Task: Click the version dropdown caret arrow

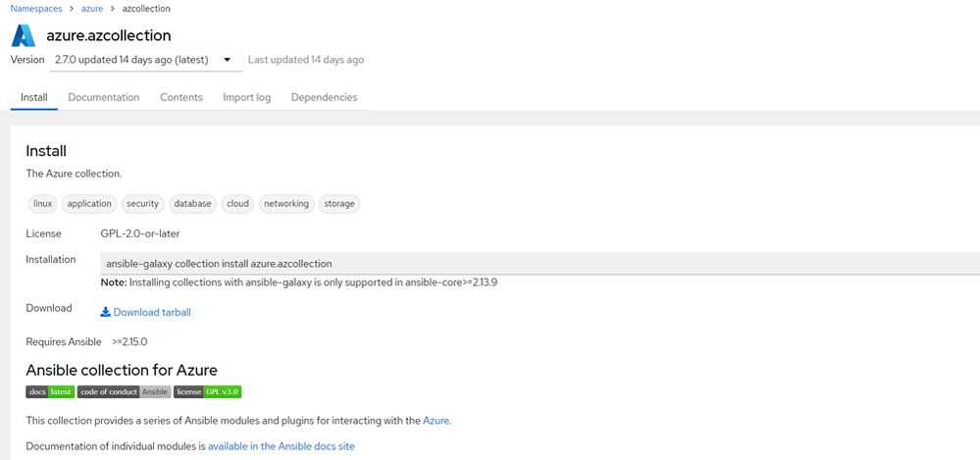Action: (228, 60)
